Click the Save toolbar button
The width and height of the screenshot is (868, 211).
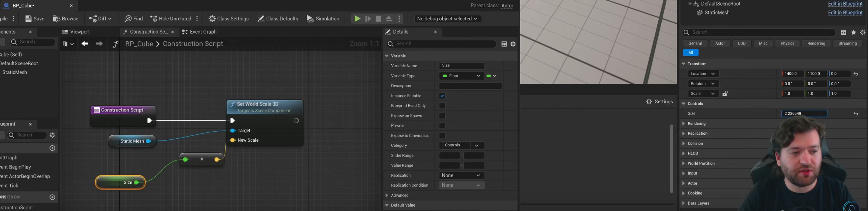coord(35,19)
